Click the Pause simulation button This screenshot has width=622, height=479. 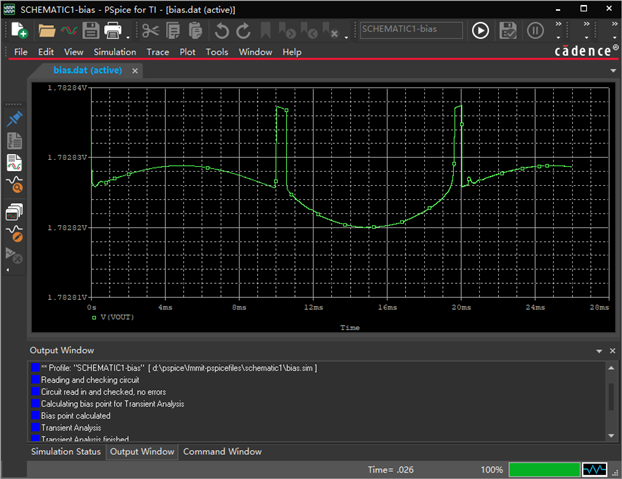click(535, 30)
